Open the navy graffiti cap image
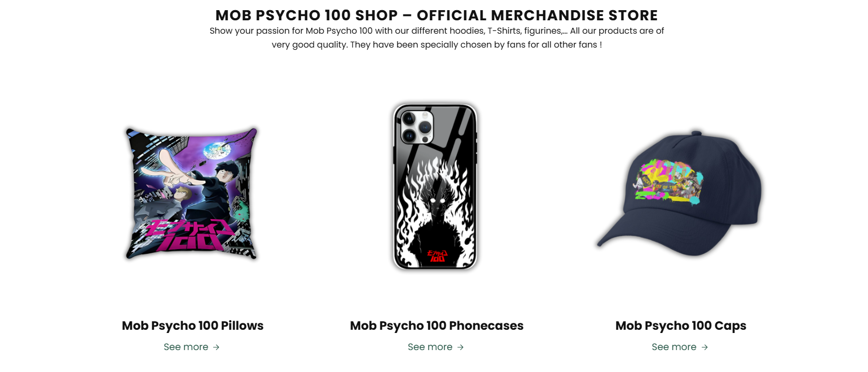 click(x=680, y=193)
